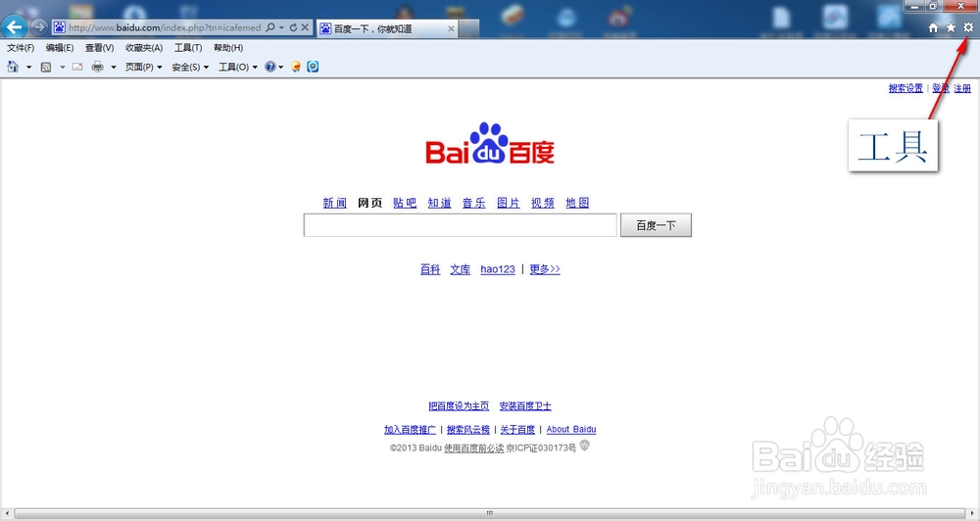Open a new tab with the blank tab button
980x521 pixels.
tap(469, 28)
